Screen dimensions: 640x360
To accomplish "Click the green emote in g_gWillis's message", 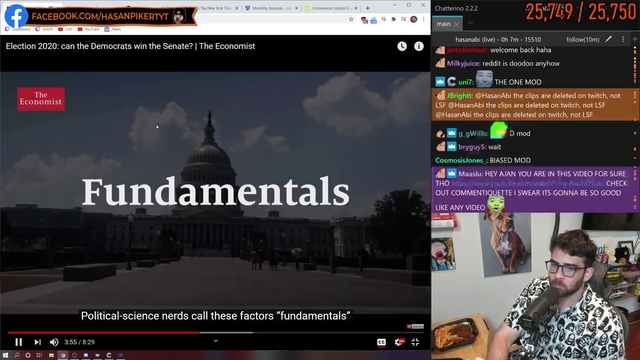I will coord(499,130).
